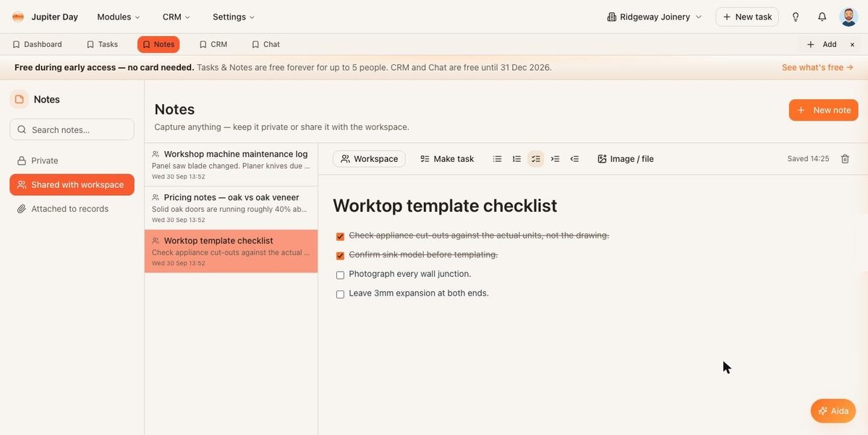The image size is (868, 435).
Task: Click the Workspace sharing button
Action: point(369,159)
